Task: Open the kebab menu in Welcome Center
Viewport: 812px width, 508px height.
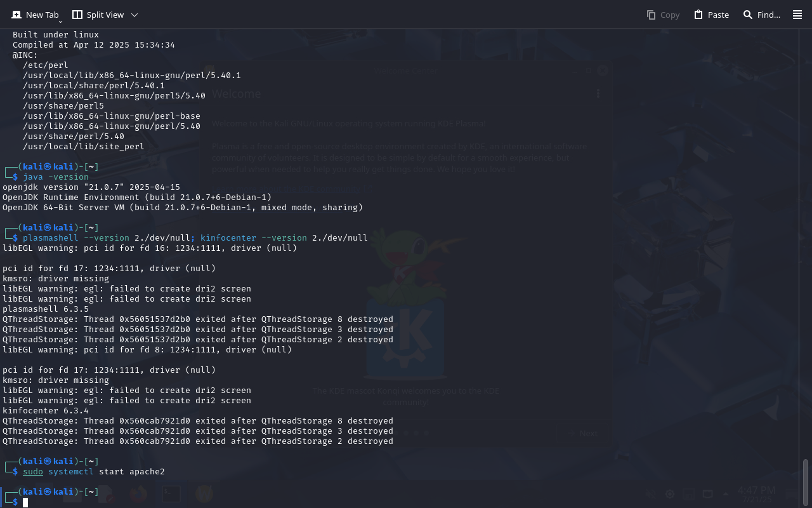Action: (x=598, y=93)
